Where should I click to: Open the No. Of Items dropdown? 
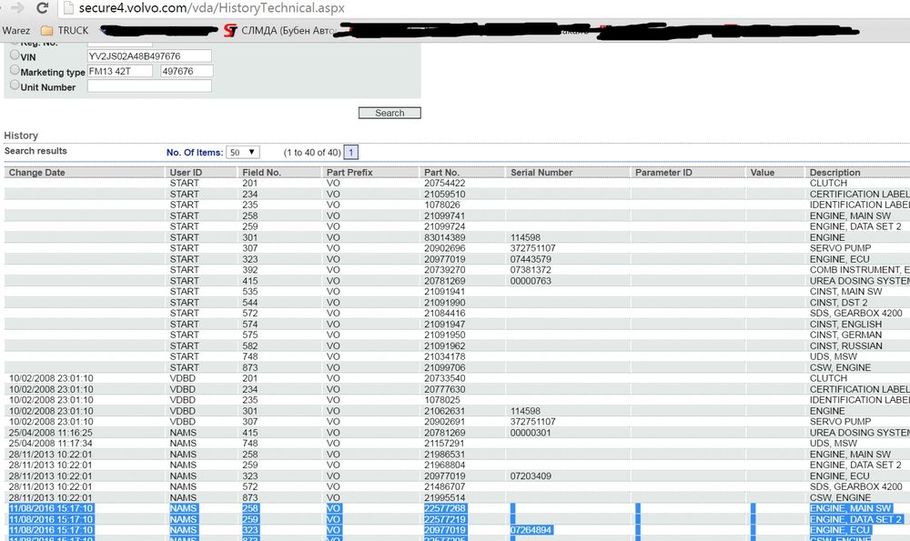[x=243, y=153]
